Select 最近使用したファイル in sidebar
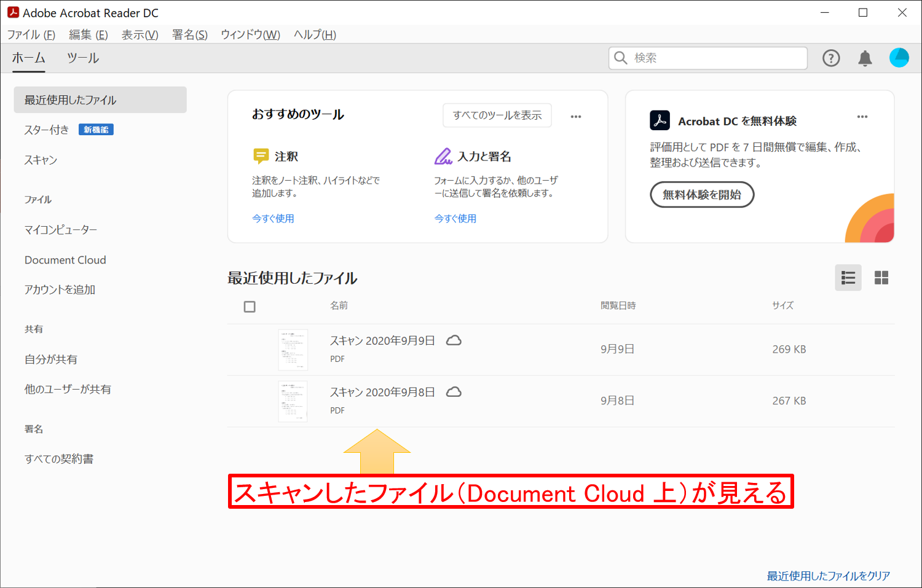Screen dimensions: 922x588 coord(100,100)
